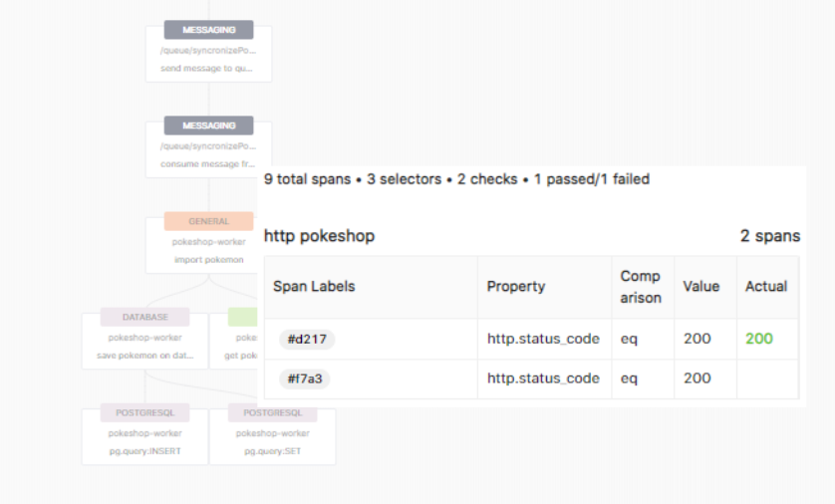
Task: Click the POSTGRESQL pg.query:INSERT node
Action: pyautogui.click(x=144, y=436)
